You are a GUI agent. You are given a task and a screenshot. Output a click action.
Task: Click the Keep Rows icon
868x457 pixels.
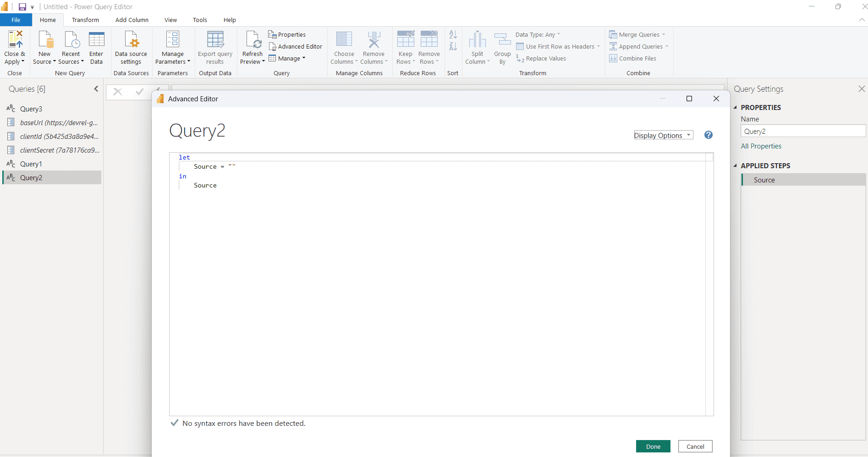pos(406,39)
